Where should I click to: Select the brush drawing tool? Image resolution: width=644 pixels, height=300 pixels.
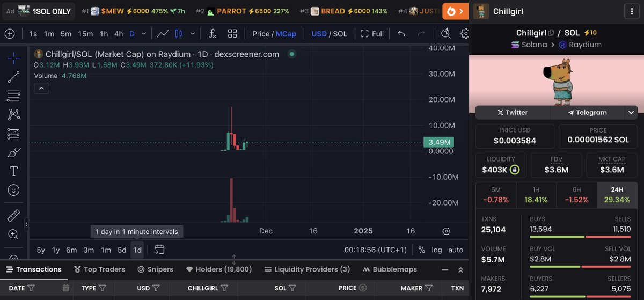tap(14, 152)
